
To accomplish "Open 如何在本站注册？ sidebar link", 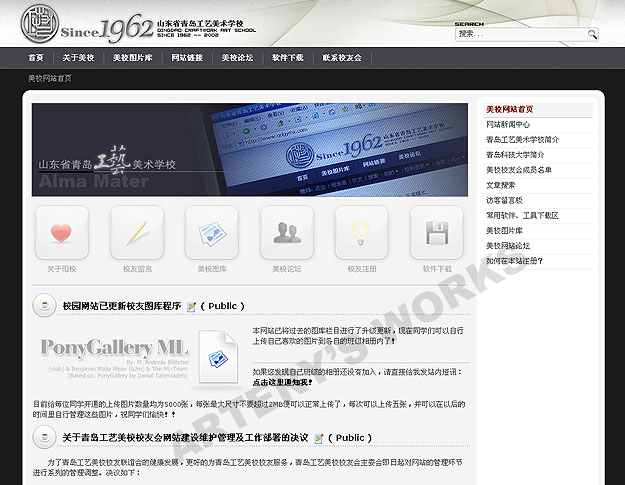I will coord(515,260).
